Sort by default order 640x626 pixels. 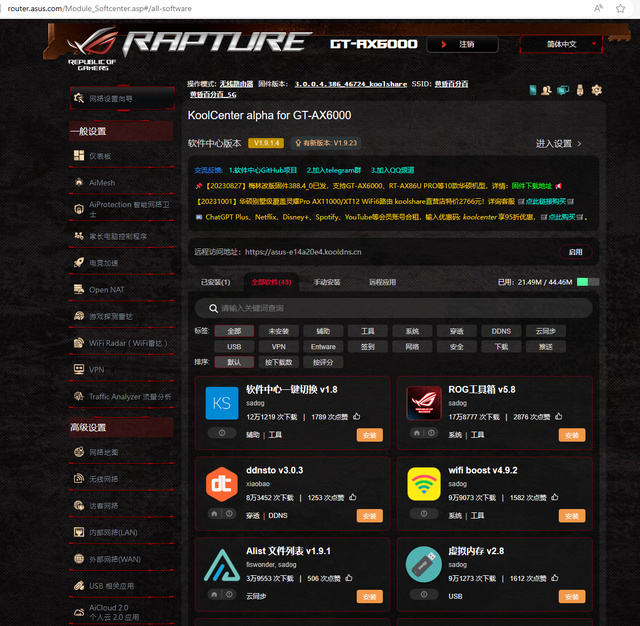pyautogui.click(x=234, y=362)
